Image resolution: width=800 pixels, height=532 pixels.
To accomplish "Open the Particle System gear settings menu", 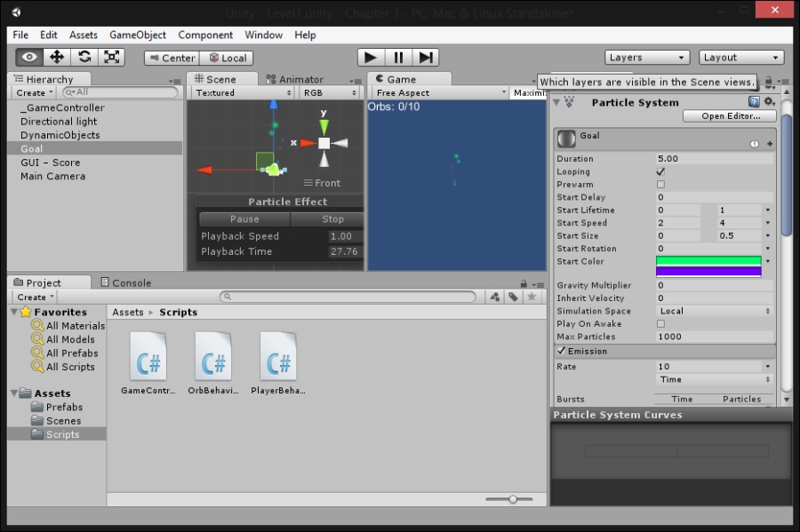I will coord(769,102).
